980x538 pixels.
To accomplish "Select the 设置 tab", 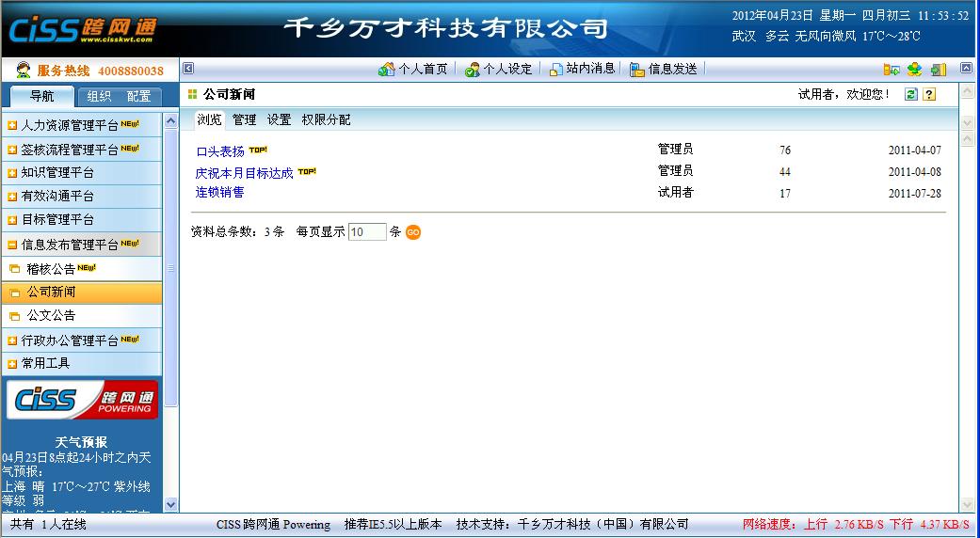I will coord(280,119).
